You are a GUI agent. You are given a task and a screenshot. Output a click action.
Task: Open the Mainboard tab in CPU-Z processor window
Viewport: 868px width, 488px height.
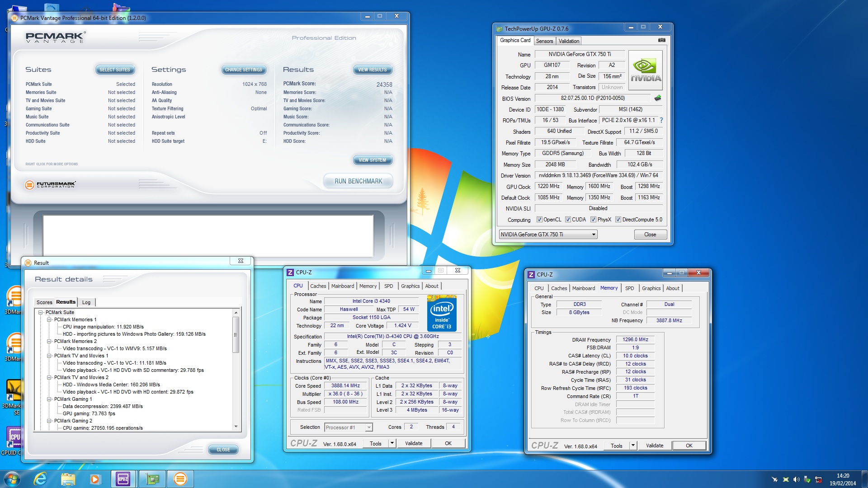(x=343, y=286)
